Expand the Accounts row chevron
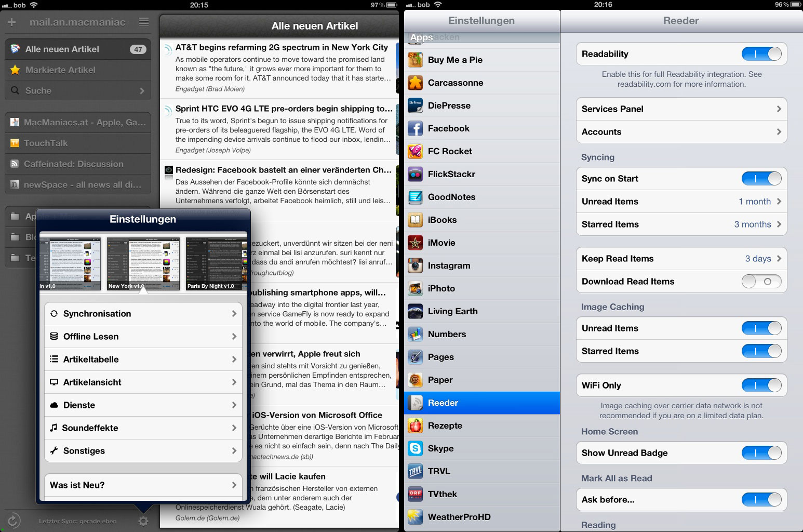The width and height of the screenshot is (803, 532). pos(779,132)
